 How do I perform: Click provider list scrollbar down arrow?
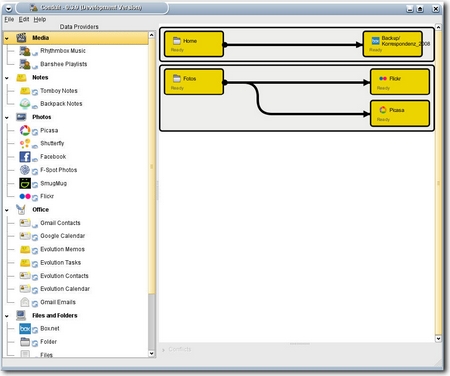[x=152, y=353]
